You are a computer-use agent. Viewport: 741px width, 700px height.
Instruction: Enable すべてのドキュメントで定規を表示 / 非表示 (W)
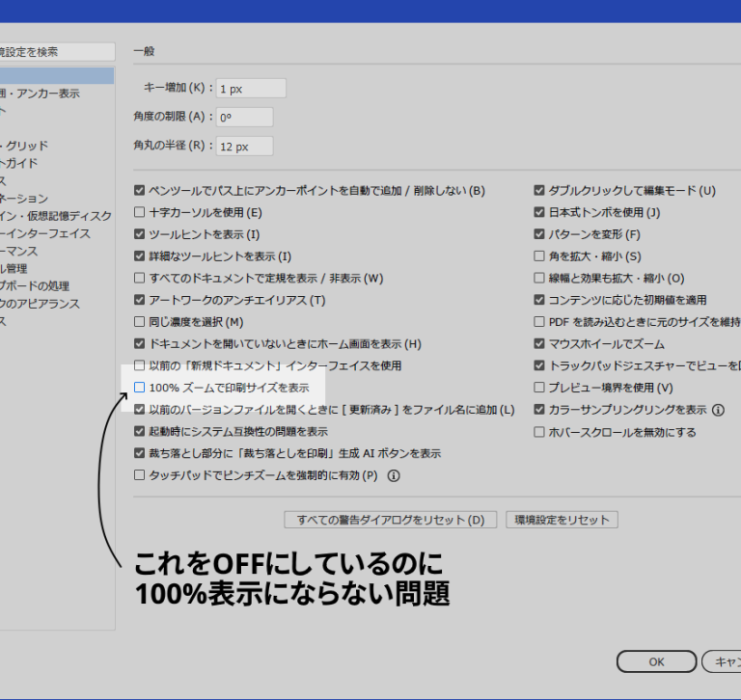point(139,278)
